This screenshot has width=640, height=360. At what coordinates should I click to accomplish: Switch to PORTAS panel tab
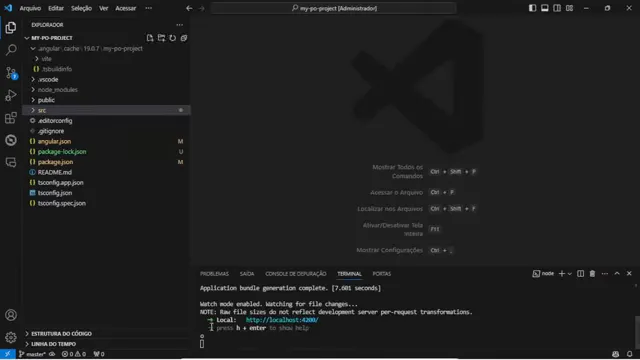pyautogui.click(x=382, y=273)
